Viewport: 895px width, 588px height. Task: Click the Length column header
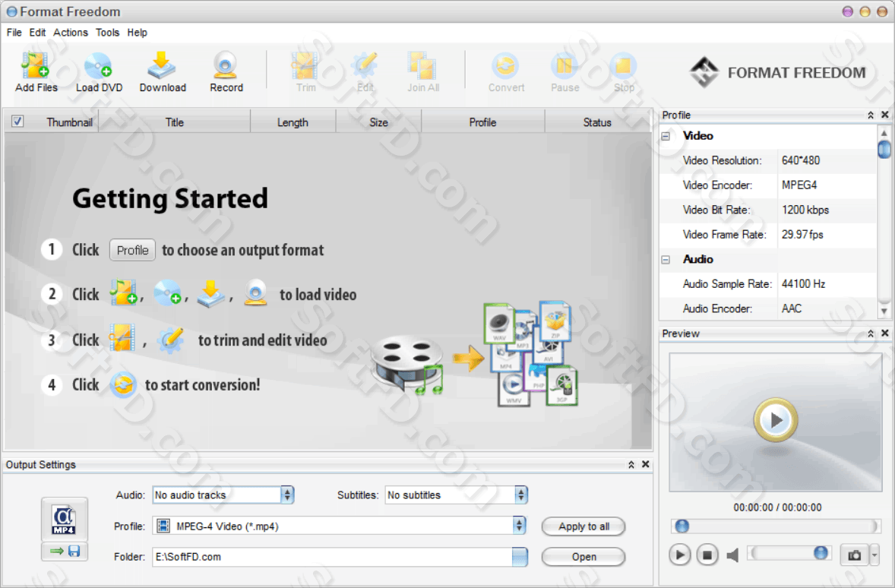[x=293, y=122]
